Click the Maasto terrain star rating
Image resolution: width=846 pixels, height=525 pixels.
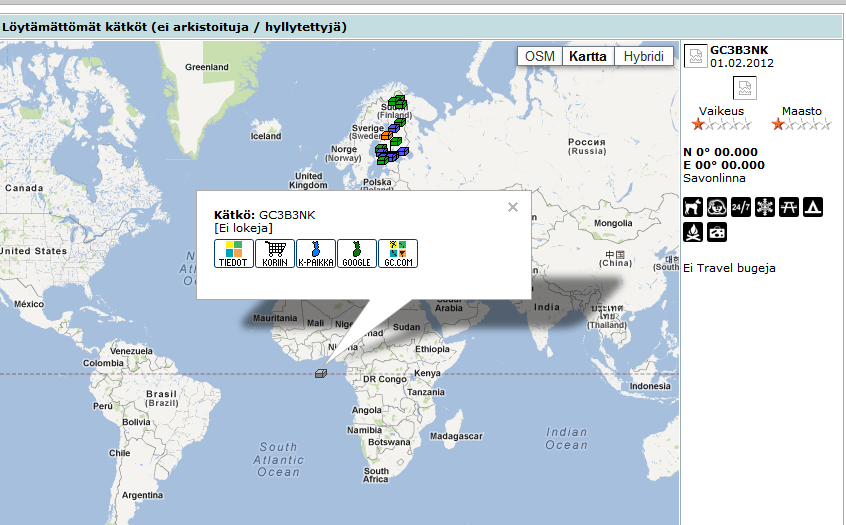pyautogui.click(x=802, y=125)
